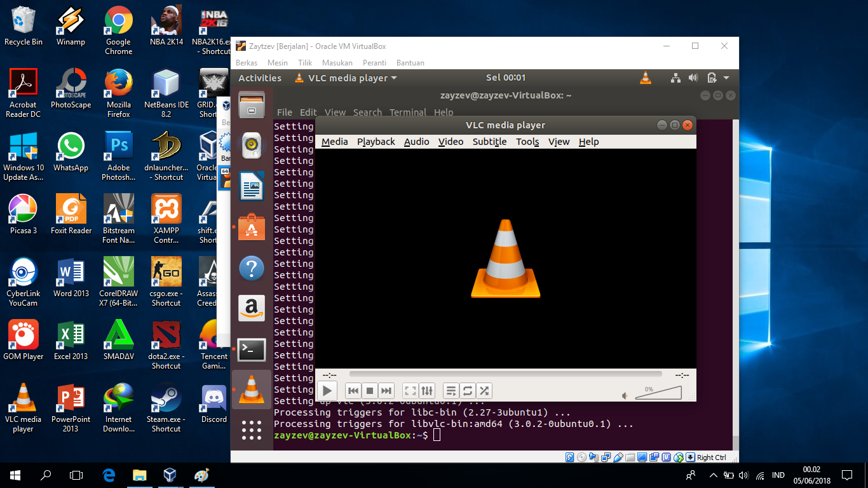Click VirtualBox audio status icon

point(593,457)
